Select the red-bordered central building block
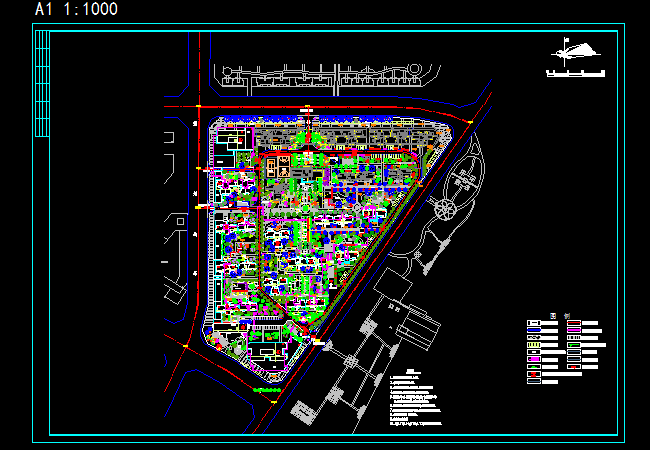 (281, 165)
